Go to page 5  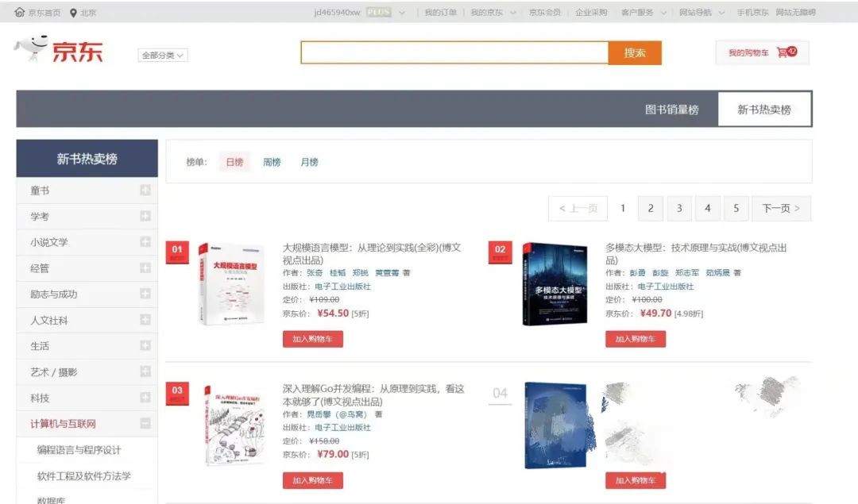tap(736, 208)
